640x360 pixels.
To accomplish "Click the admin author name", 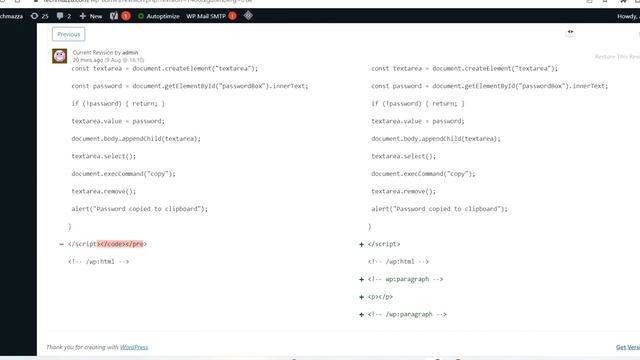I will point(130,52).
